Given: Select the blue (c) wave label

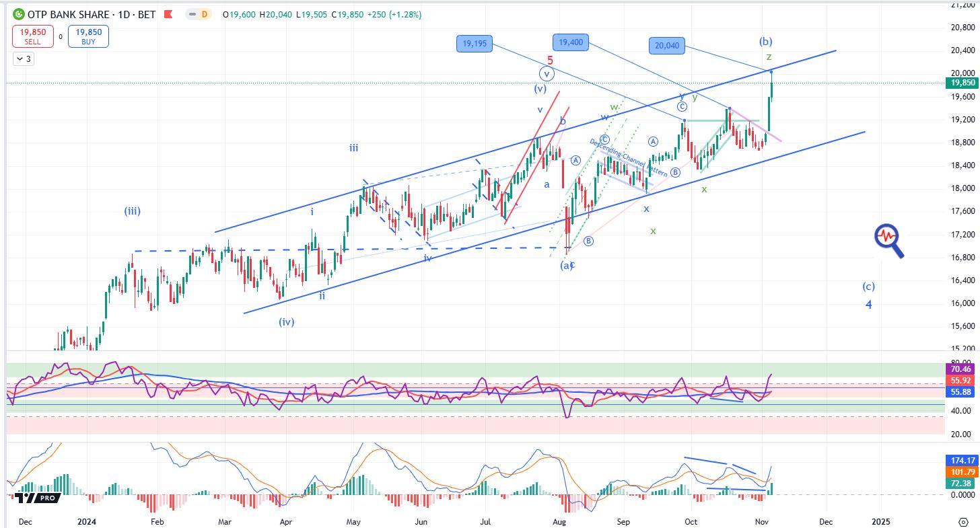Looking at the screenshot, I should tap(869, 287).
